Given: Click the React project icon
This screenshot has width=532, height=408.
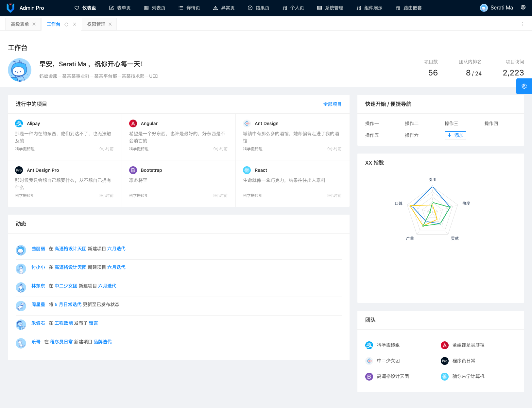Looking at the screenshot, I should pos(247,170).
